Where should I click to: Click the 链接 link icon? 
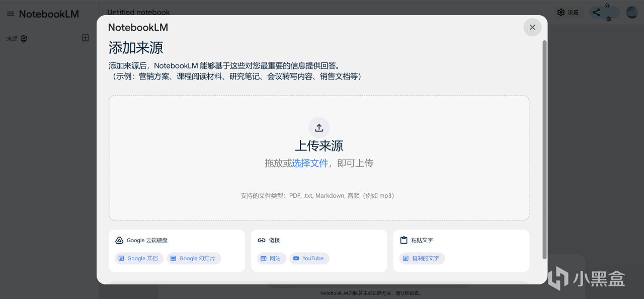[x=262, y=240]
